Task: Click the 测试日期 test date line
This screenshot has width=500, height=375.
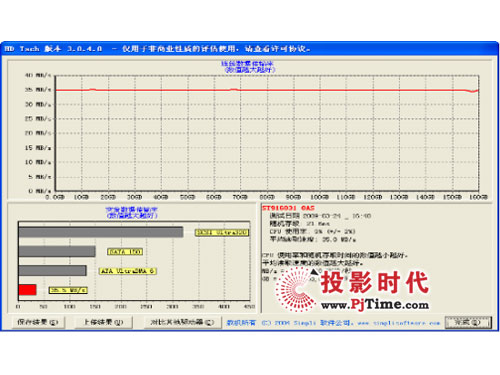Action: coord(320,216)
